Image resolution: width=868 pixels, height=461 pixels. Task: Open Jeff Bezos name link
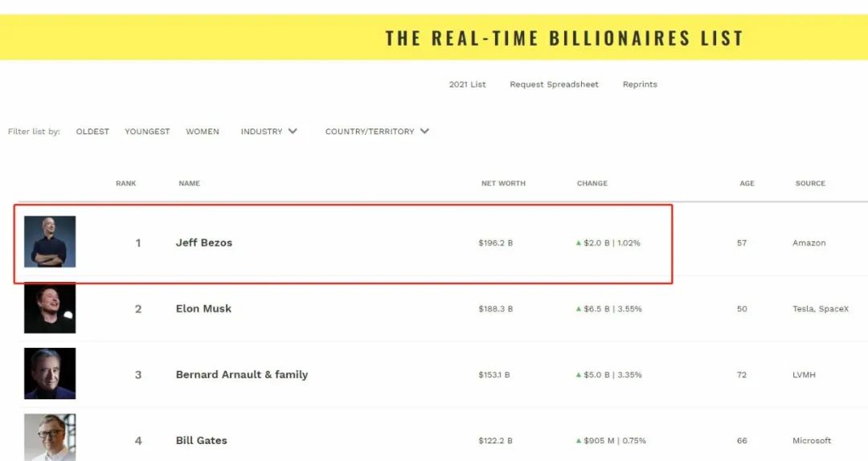(x=204, y=243)
